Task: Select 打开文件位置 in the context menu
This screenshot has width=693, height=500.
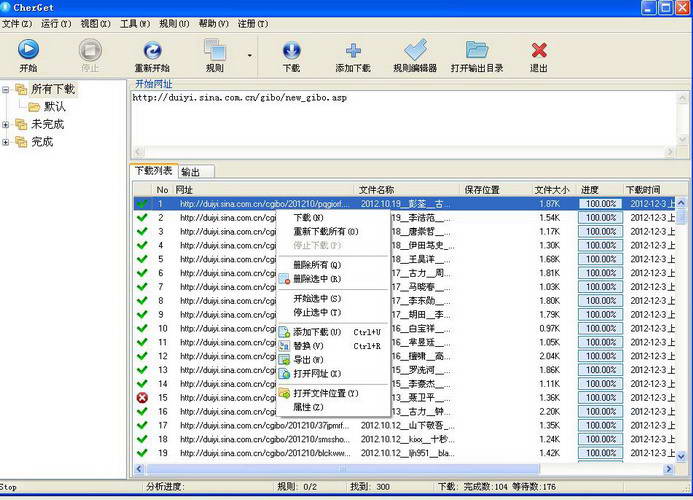Action: pyautogui.click(x=325, y=393)
